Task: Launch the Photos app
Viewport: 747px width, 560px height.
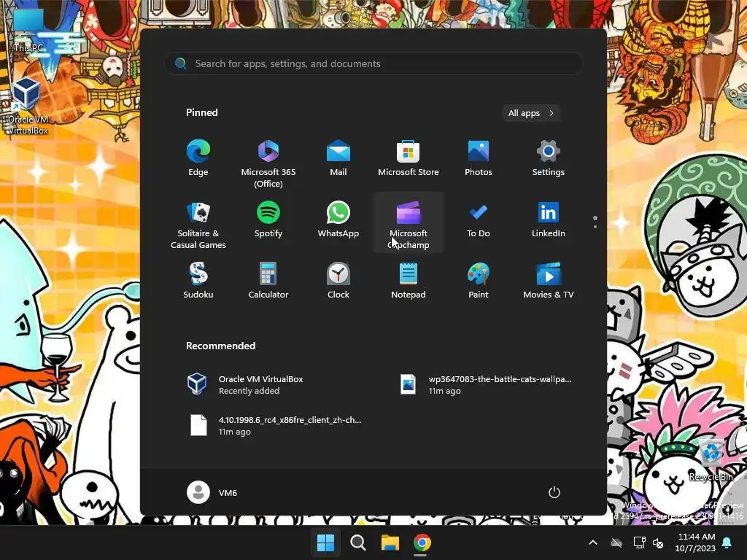Action: (x=479, y=160)
